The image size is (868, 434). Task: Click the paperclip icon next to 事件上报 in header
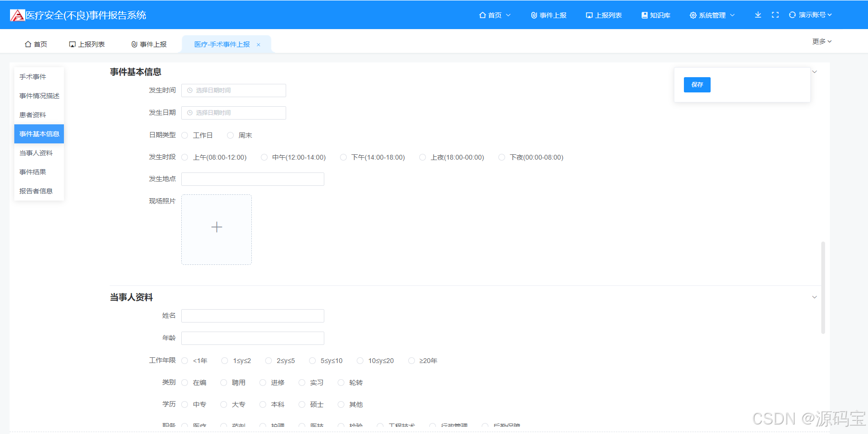[534, 15]
